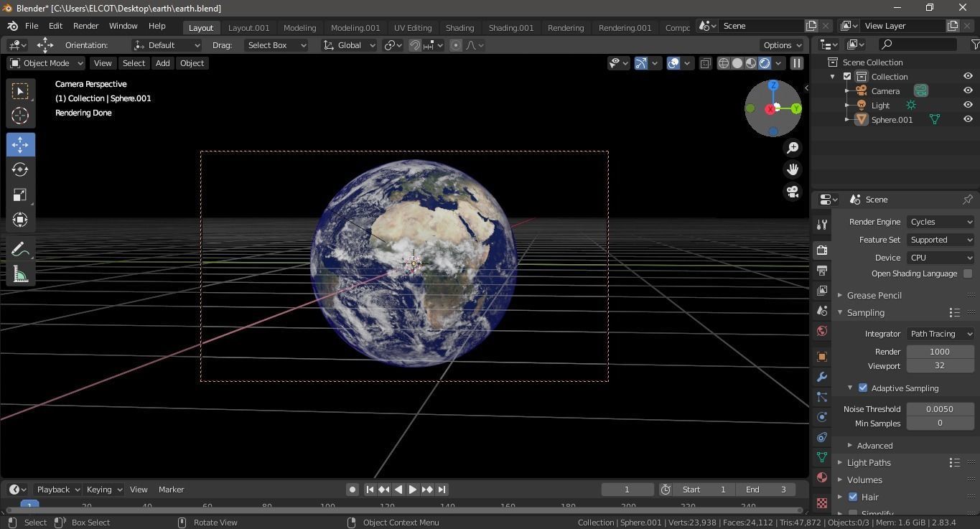980x529 pixels.
Task: Hide Sphere.001 in outliner
Action: pyautogui.click(x=968, y=120)
